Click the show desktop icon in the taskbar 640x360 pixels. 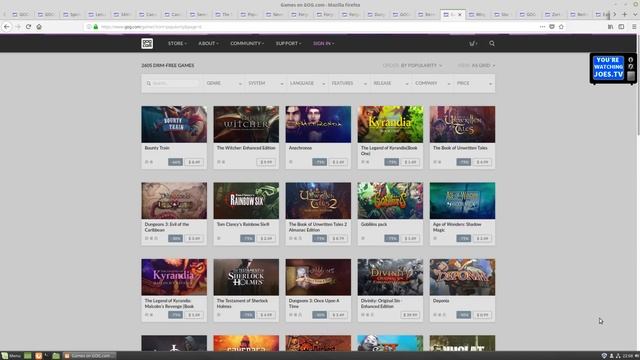(28, 356)
